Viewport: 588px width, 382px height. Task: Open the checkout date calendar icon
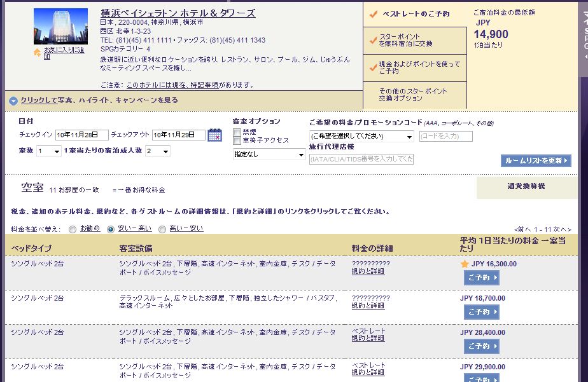214,135
